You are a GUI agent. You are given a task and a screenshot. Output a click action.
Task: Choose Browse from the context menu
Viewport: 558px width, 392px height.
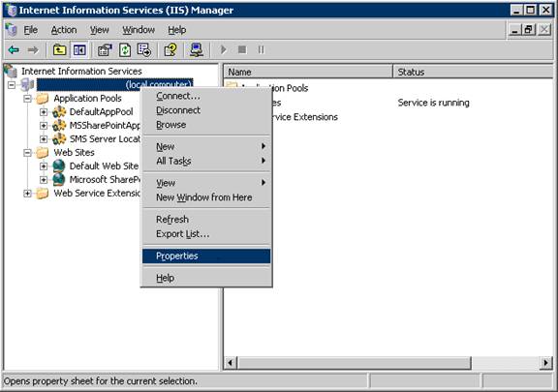coord(206,125)
